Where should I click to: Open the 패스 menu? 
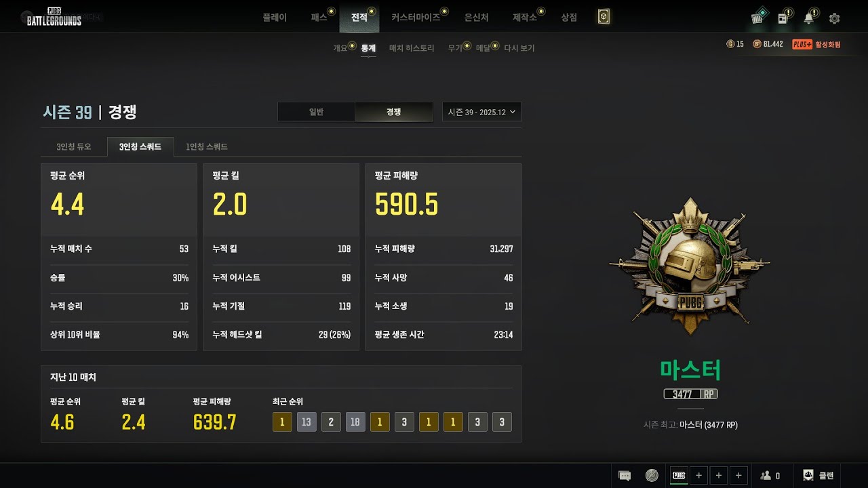pyautogui.click(x=319, y=18)
